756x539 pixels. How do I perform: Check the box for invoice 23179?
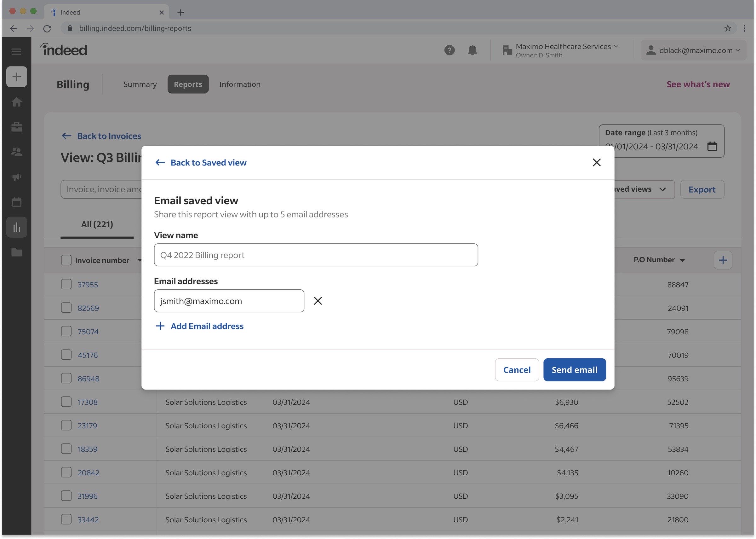[66, 426]
